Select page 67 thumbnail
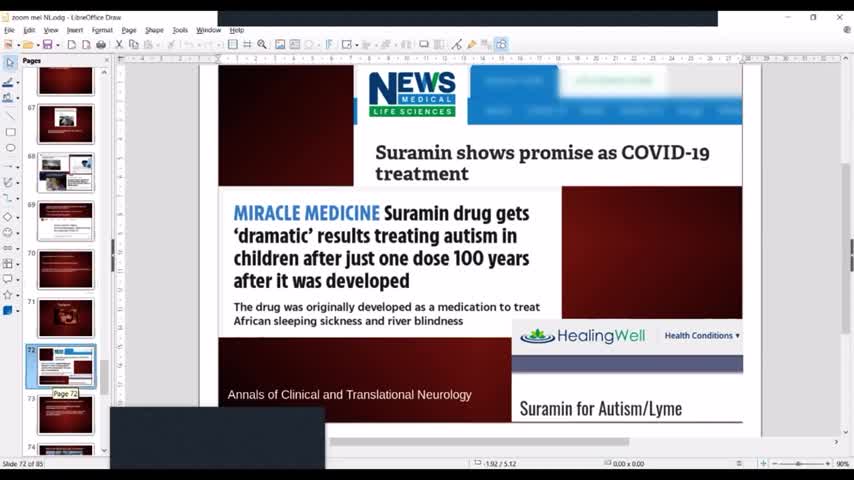854x480 pixels. [65, 124]
